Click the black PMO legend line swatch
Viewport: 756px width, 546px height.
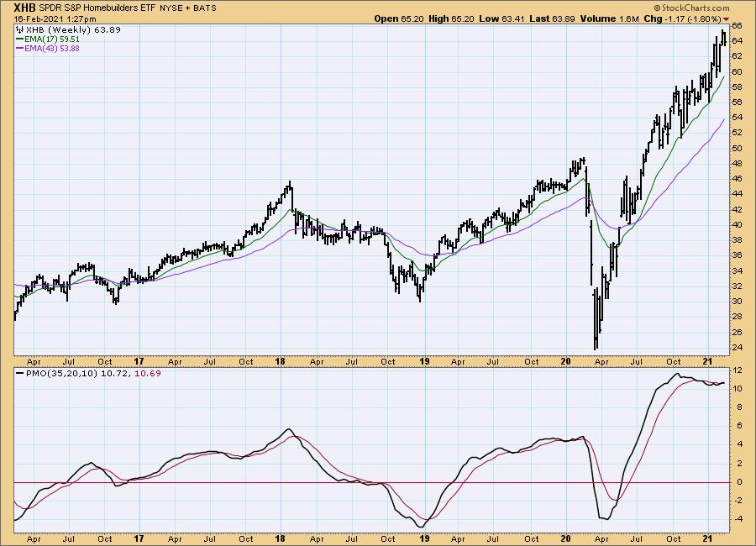click(x=20, y=373)
